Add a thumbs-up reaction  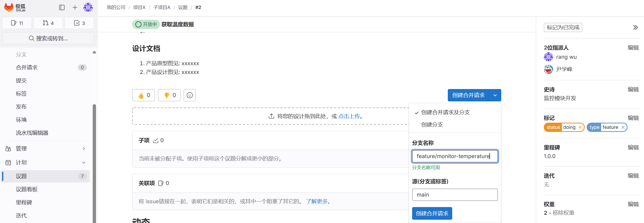coord(144,95)
